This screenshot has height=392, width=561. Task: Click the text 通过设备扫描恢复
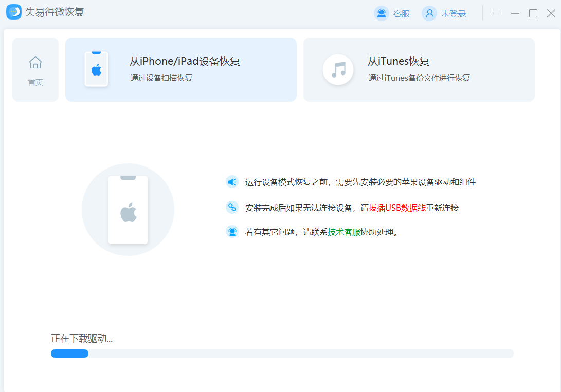[161, 78]
